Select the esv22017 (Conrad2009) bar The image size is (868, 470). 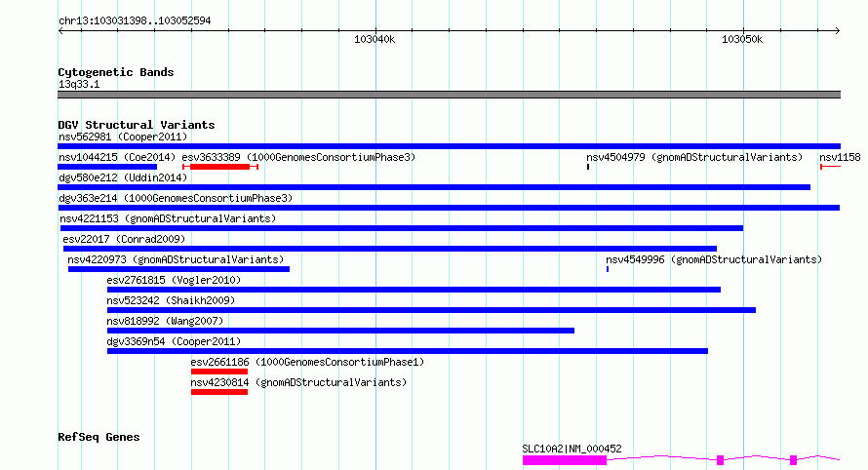[390, 249]
